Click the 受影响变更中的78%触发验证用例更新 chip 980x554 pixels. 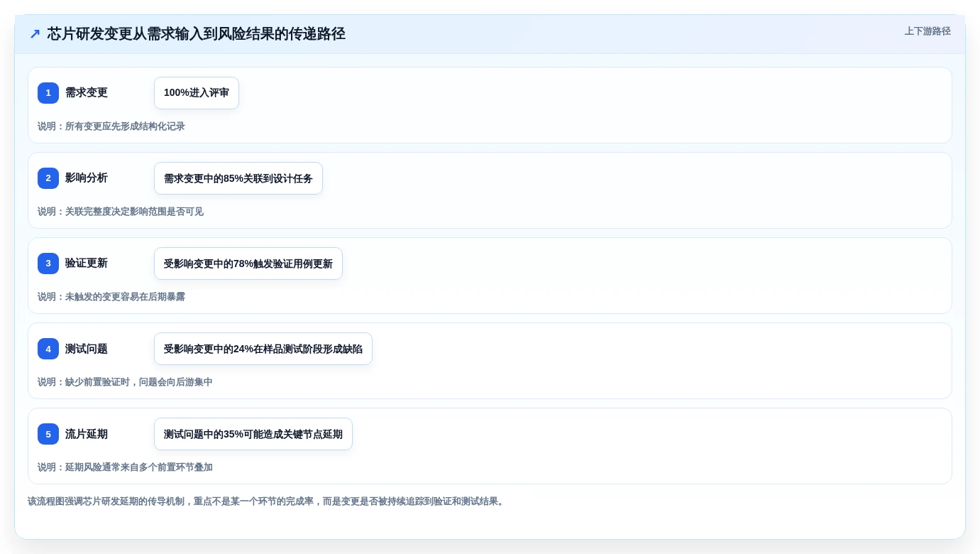[x=248, y=264]
